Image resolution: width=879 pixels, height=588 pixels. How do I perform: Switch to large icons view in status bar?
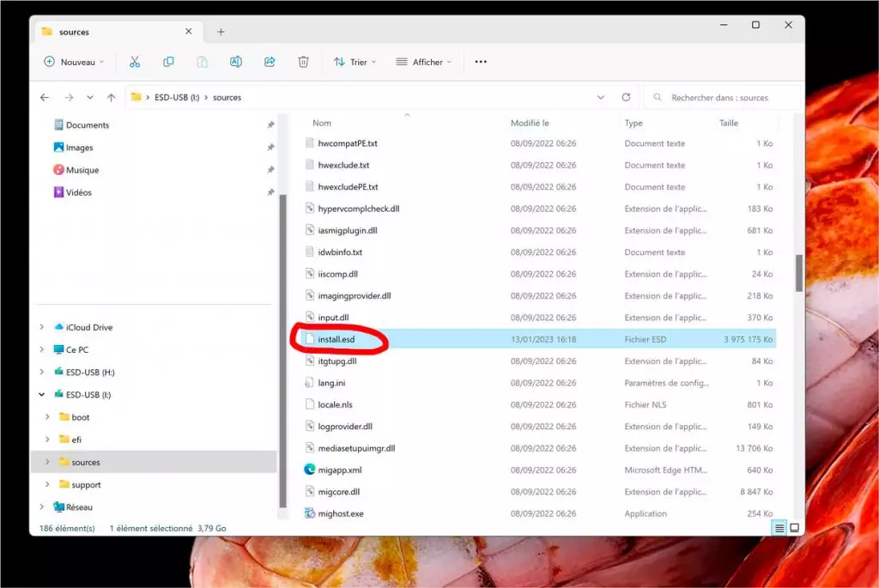pos(794,528)
